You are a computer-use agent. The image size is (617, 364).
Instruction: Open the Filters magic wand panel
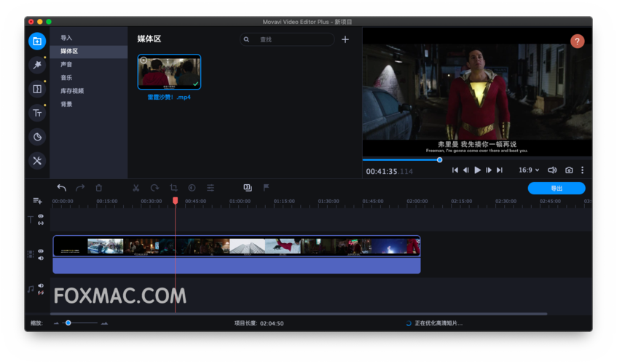point(37,66)
